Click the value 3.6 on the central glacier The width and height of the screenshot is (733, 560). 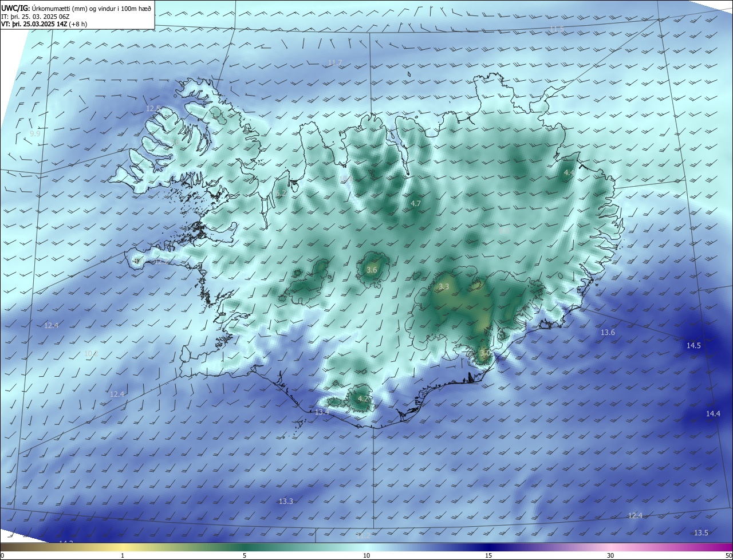point(372,270)
